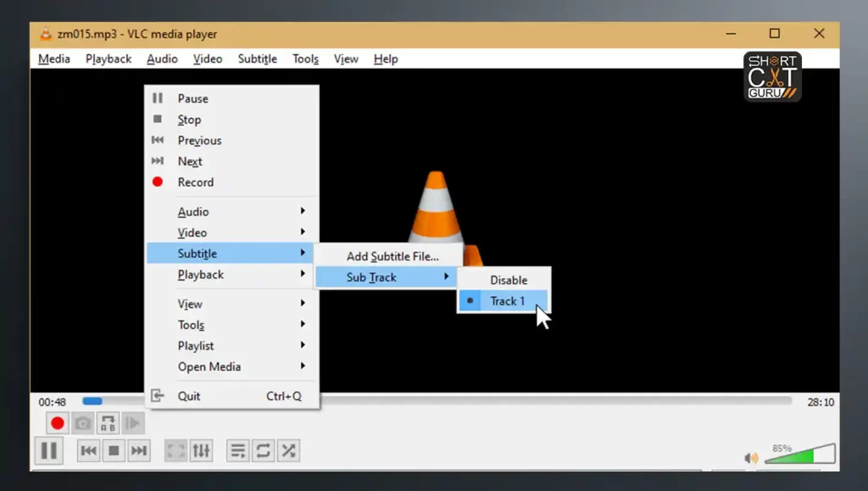868x491 pixels.
Task: Select subtitle Track 1 option
Action: (504, 301)
